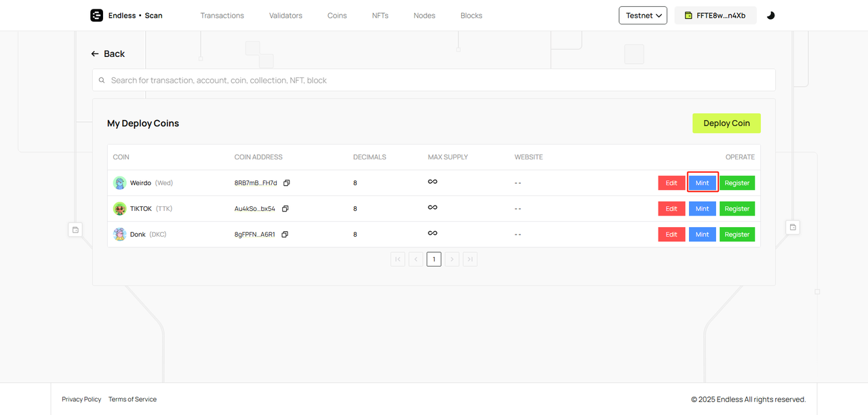Copy the TIKTOK coin address
The height and width of the screenshot is (415, 868).
tap(285, 209)
